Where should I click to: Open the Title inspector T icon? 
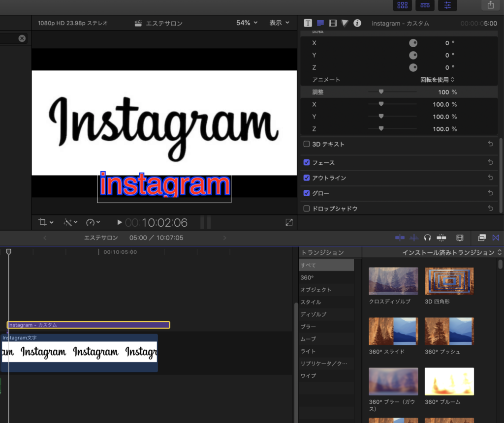[x=308, y=23]
